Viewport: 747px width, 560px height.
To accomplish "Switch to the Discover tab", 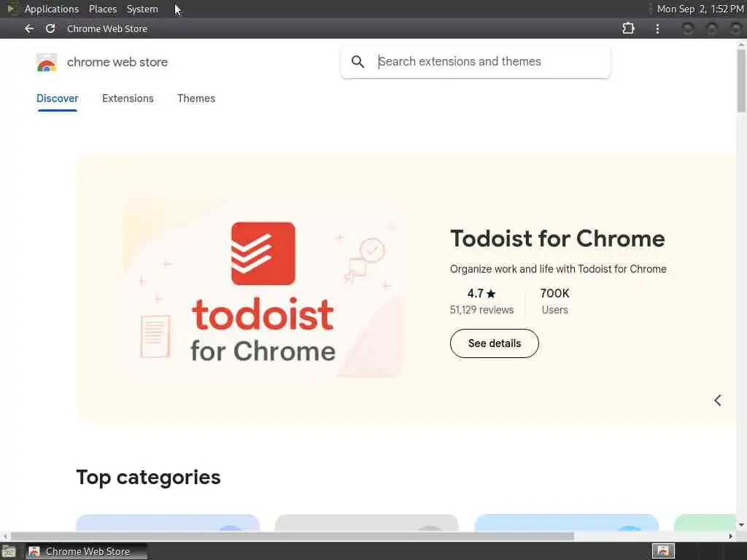I will point(57,98).
